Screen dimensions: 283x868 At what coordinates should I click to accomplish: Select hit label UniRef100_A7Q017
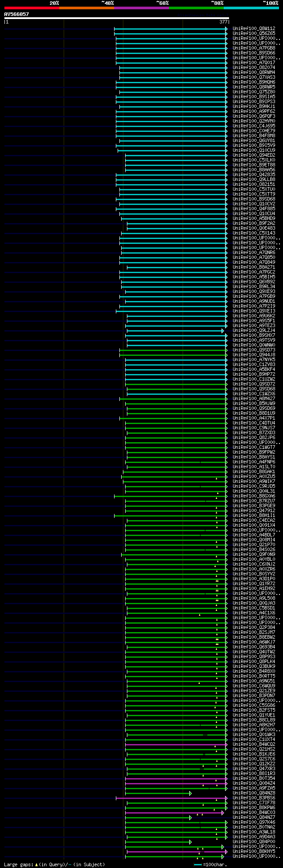[x=254, y=63]
